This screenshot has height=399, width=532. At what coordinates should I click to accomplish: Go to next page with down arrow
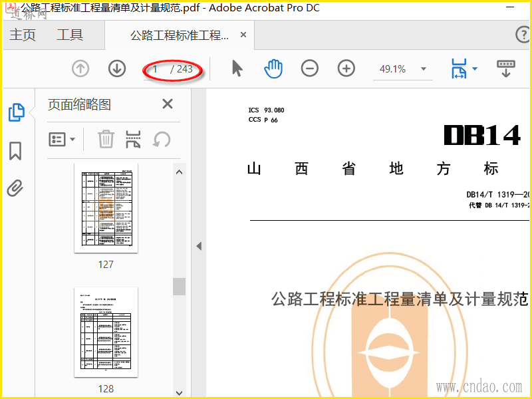coord(117,69)
